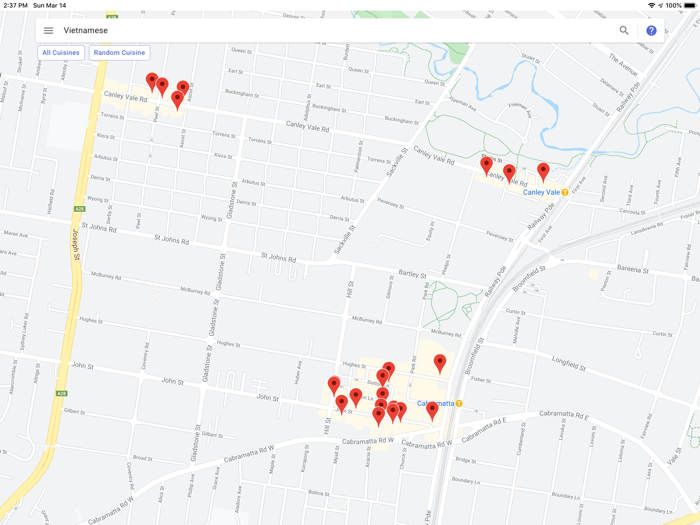Screen dimensions: 700x525
Task: Select the pin nearest Canley Vale station icon
Action: pyautogui.click(x=543, y=172)
